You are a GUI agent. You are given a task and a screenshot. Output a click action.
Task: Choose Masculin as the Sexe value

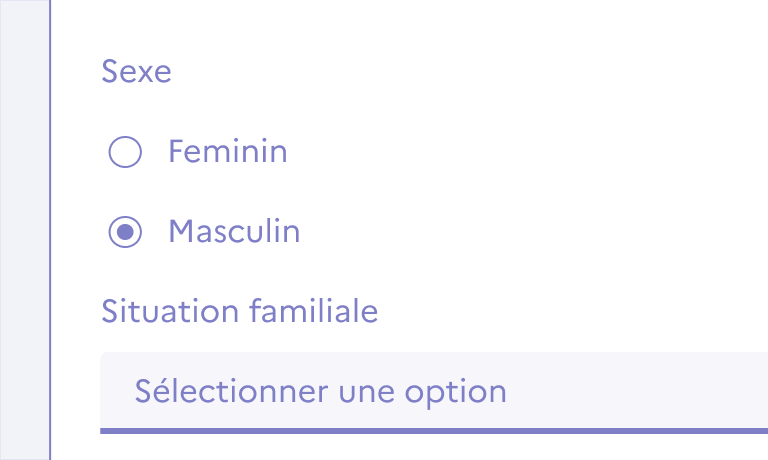125,232
